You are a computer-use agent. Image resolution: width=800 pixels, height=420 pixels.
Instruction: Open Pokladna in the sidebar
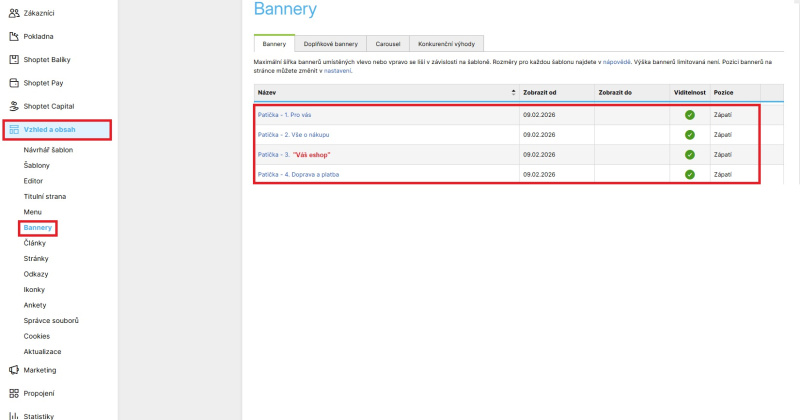[38, 37]
